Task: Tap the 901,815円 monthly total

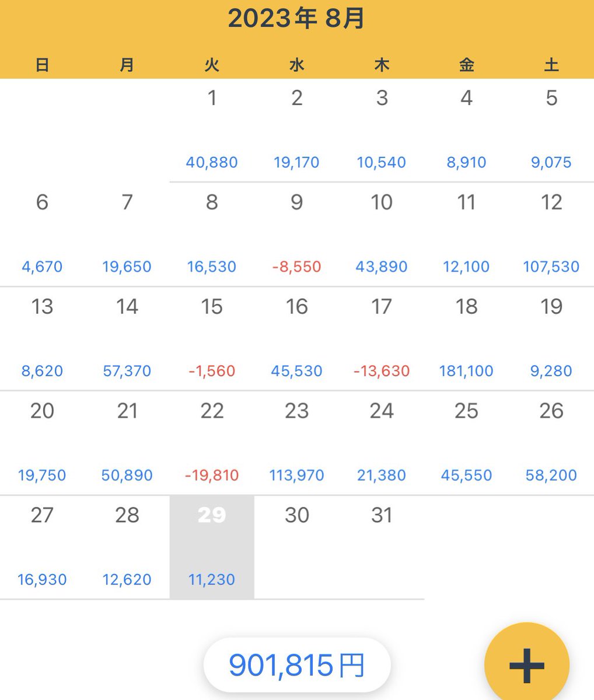Action: pyautogui.click(x=296, y=665)
